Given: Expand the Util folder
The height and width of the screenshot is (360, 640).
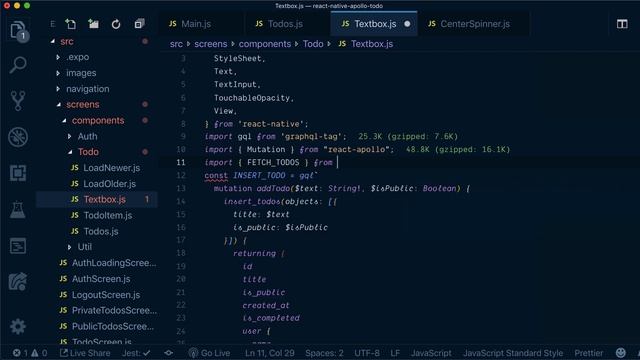Looking at the screenshot, I should click(x=84, y=247).
